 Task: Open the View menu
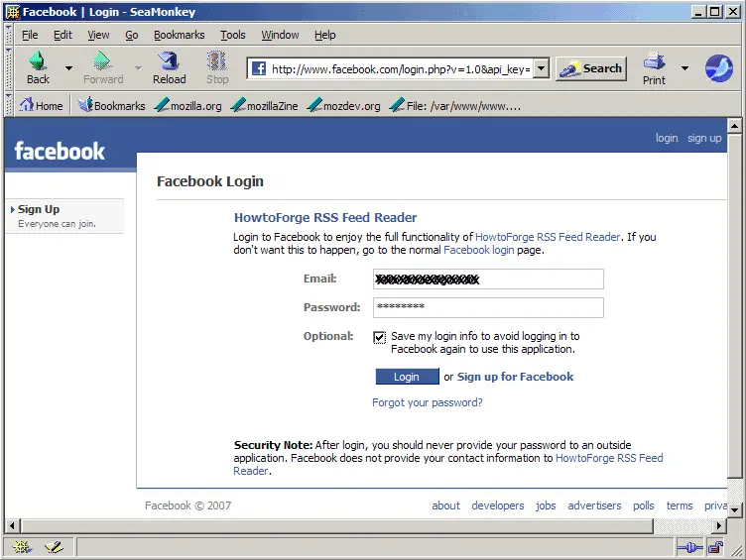(x=98, y=35)
